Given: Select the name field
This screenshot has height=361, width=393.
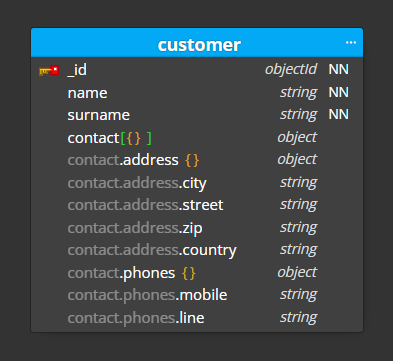Looking at the screenshot, I should point(197,92).
